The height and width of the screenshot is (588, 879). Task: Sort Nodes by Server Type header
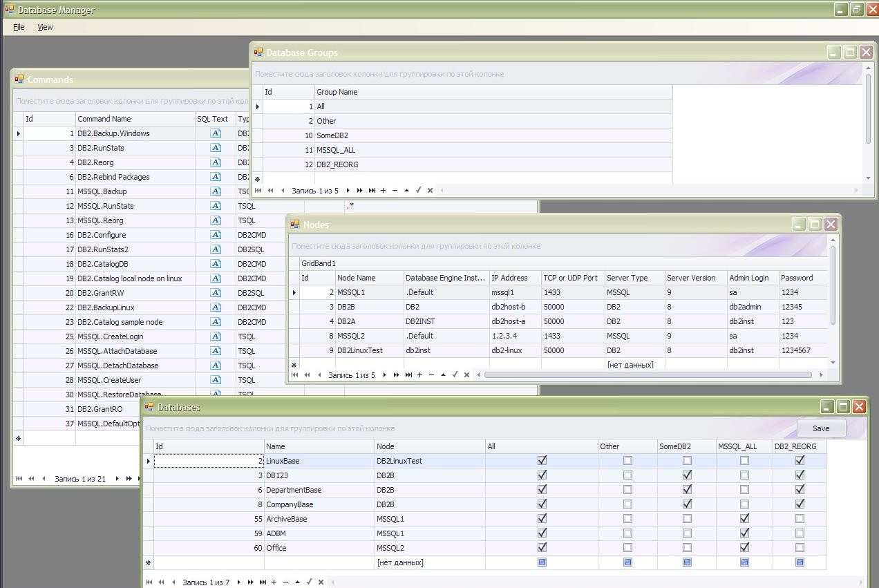634,278
